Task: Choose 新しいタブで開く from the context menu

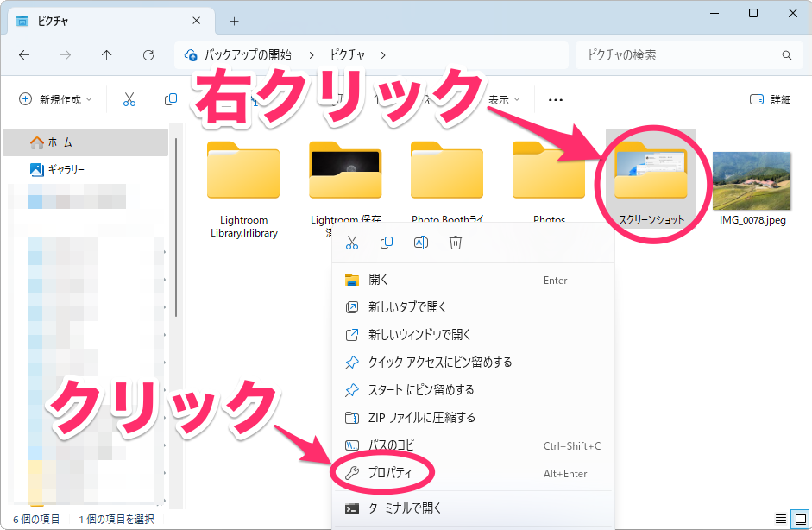Action: tap(407, 306)
